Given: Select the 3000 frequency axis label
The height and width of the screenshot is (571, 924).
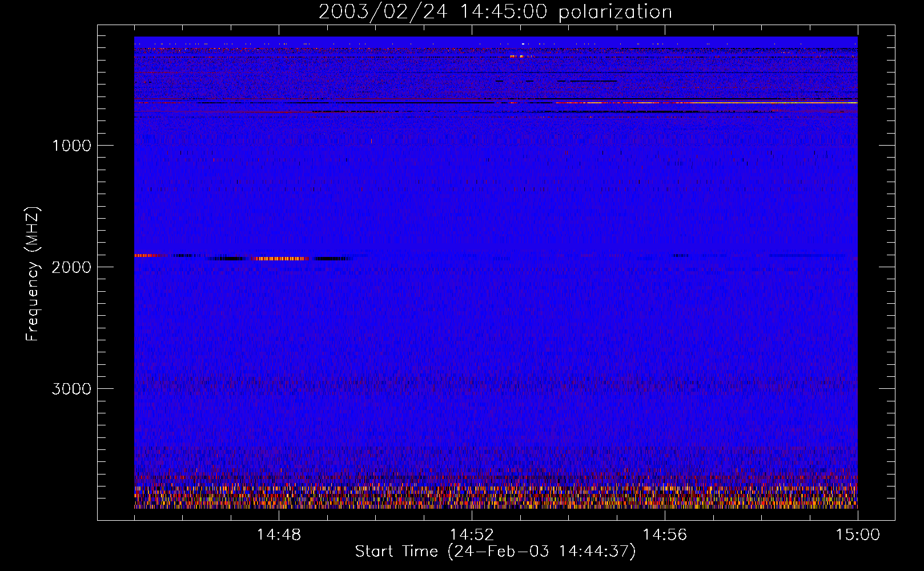Looking at the screenshot, I should tap(71, 389).
